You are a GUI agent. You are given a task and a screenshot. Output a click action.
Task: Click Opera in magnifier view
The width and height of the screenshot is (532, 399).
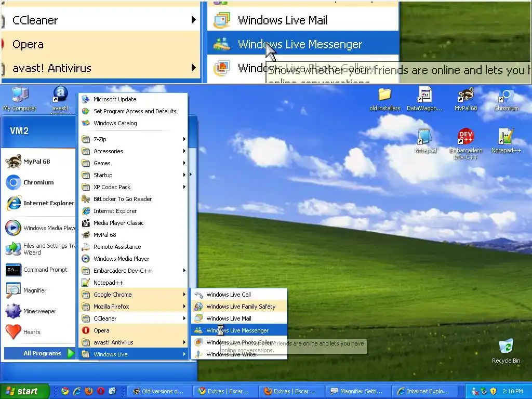point(100,44)
